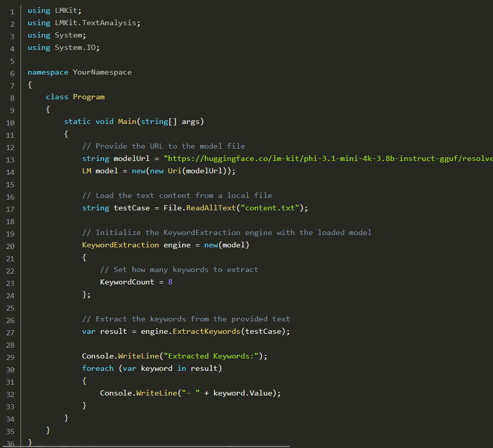This screenshot has height=448, width=493.
Task: Click the Program class name
Action: tap(89, 97)
